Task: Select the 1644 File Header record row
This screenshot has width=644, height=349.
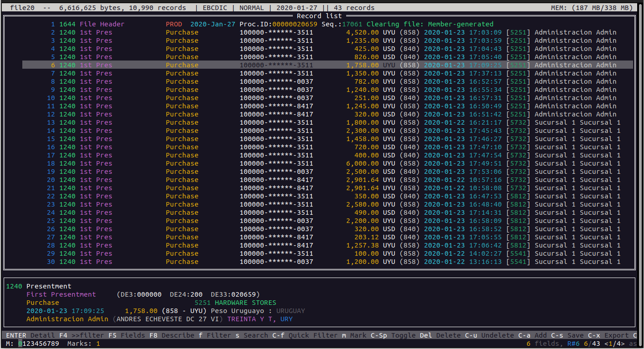Action: coord(319,24)
